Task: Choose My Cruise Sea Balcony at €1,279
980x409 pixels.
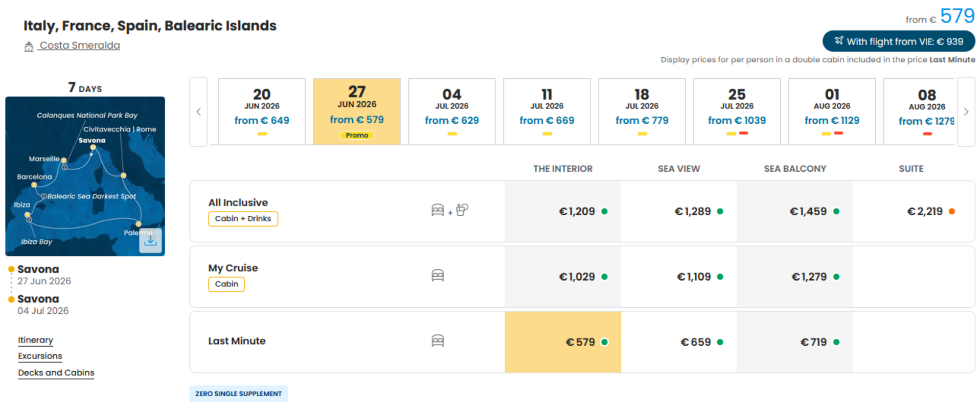Action: [x=795, y=277]
